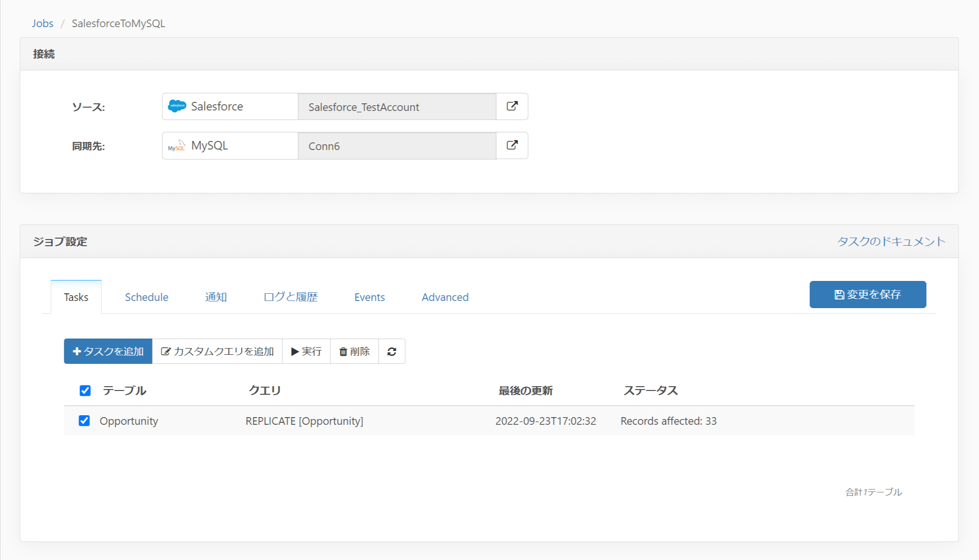Open Salesforce source connection external link icon

click(512, 106)
